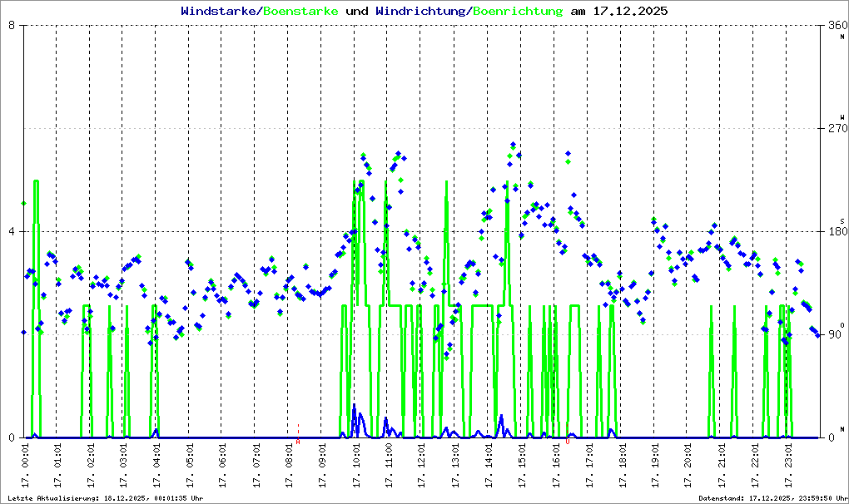This screenshot has height=504, width=849.
Task: Click the red sunrise marker A
Action: tap(298, 442)
